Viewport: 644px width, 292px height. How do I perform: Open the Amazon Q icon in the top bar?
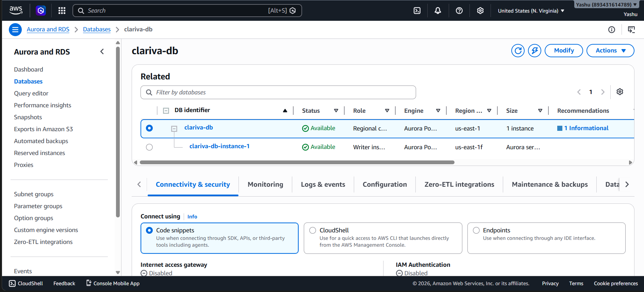41,11
